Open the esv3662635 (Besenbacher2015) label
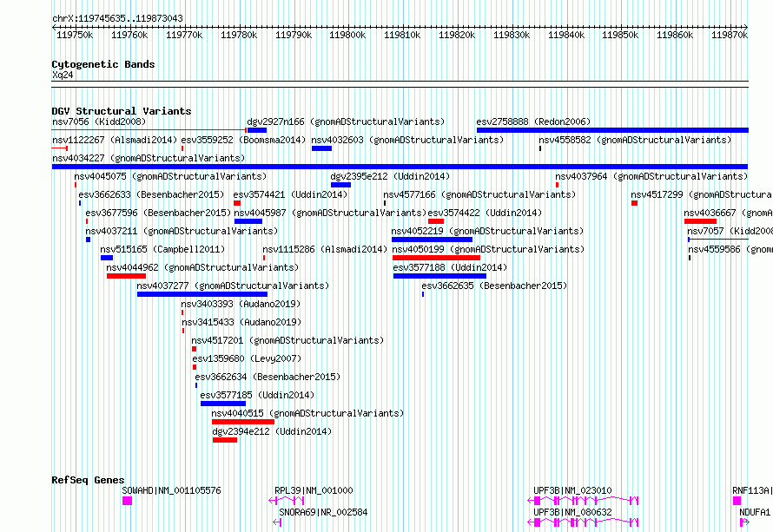 tap(494, 286)
